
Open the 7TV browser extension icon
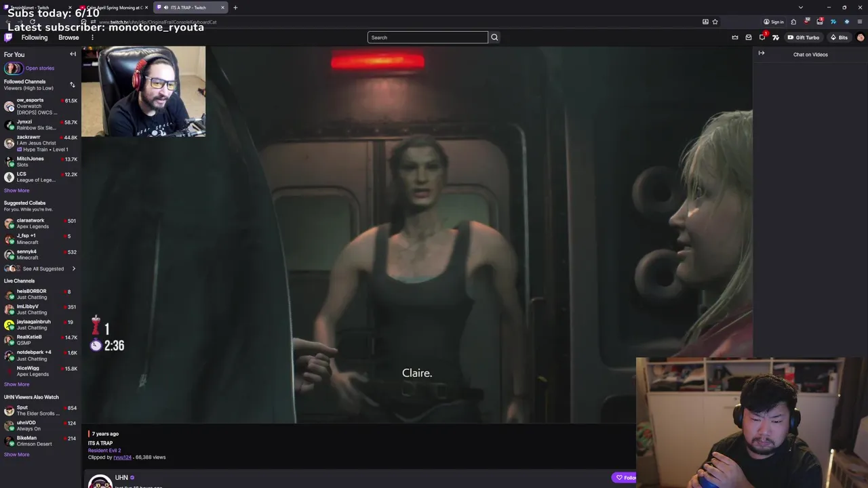click(833, 22)
